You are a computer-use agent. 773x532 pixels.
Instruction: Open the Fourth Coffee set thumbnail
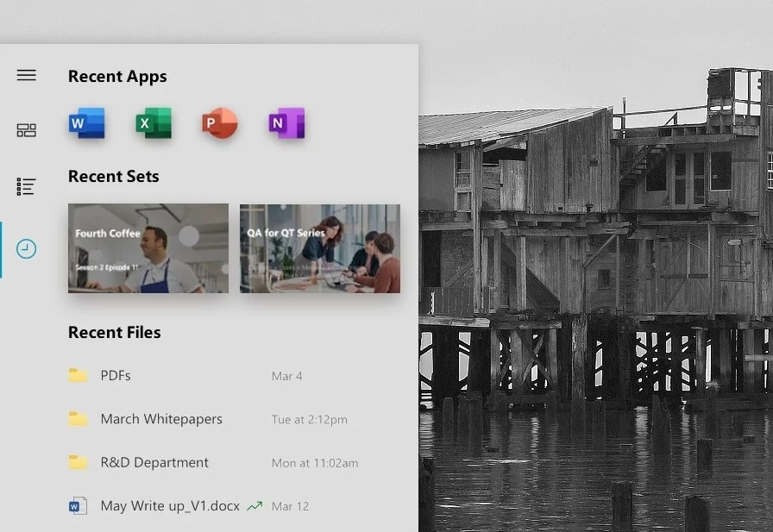pyautogui.click(x=148, y=248)
